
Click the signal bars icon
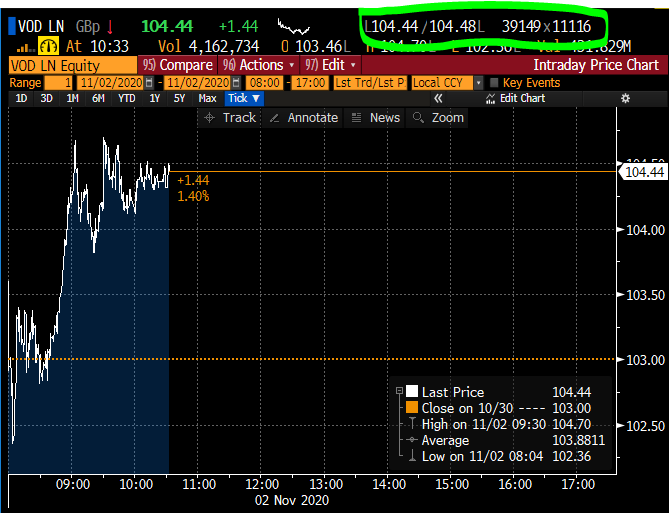(x=26, y=48)
